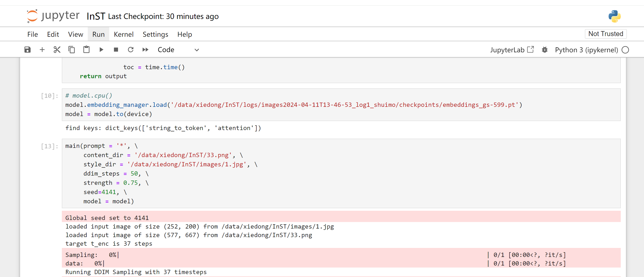The width and height of the screenshot is (644, 277).
Task: Open the Settings menu
Action: click(x=155, y=34)
